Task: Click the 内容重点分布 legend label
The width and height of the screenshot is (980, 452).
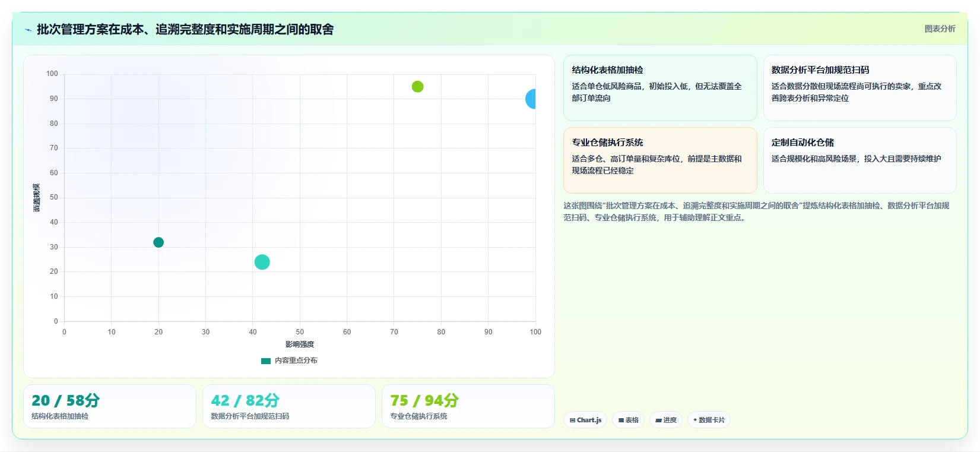Action: tap(296, 361)
